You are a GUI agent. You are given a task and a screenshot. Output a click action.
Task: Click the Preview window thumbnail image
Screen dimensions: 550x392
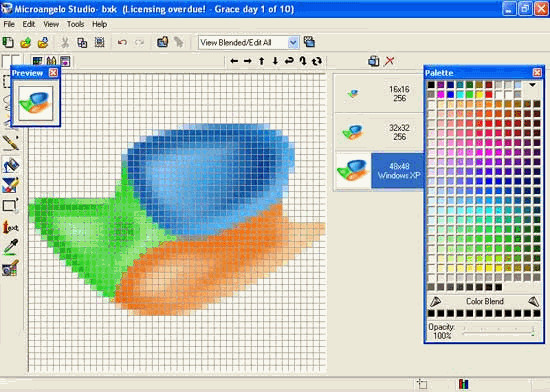pyautogui.click(x=35, y=103)
